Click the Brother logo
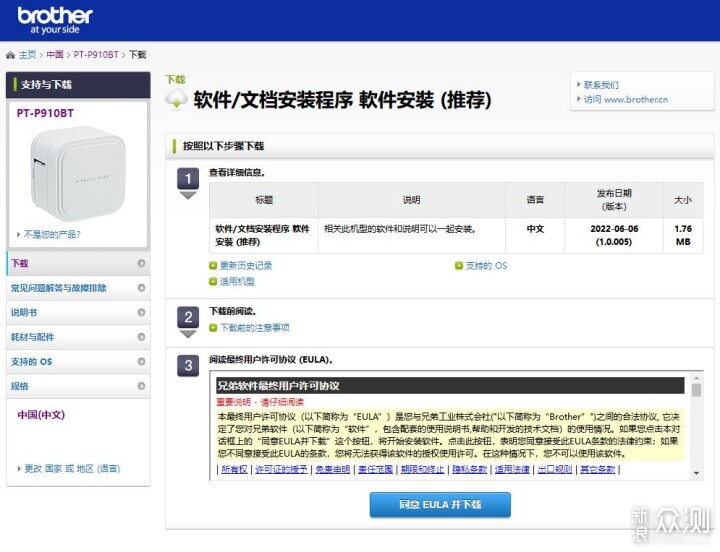720x552 pixels. (55, 20)
